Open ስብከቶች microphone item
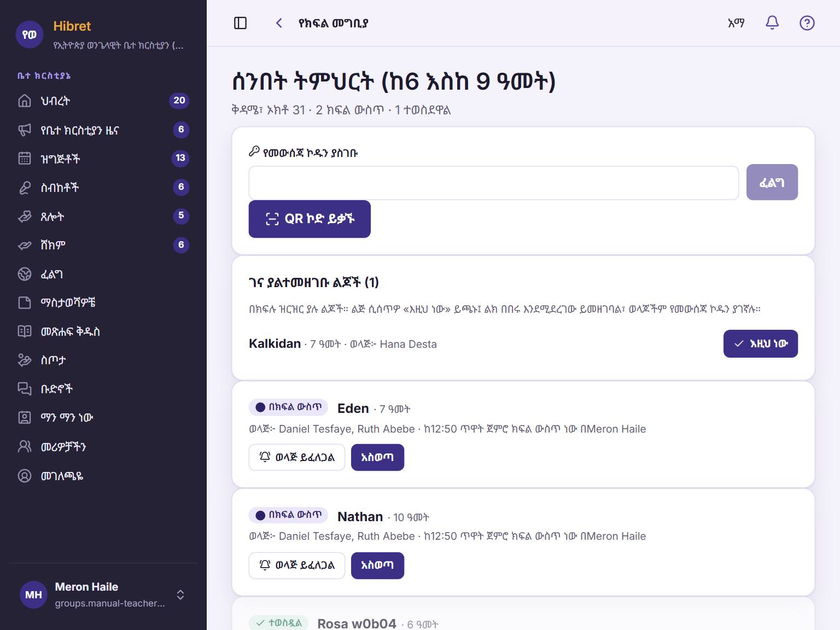840x630 pixels. pyautogui.click(x=103, y=188)
